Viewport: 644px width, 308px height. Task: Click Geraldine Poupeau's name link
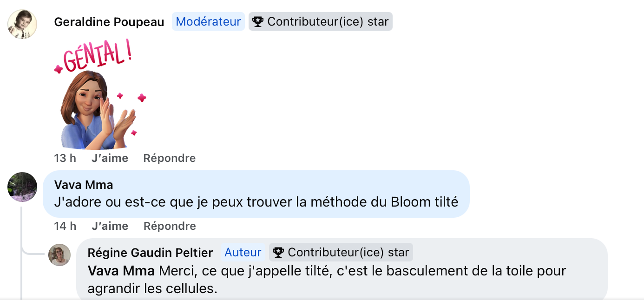[109, 22]
